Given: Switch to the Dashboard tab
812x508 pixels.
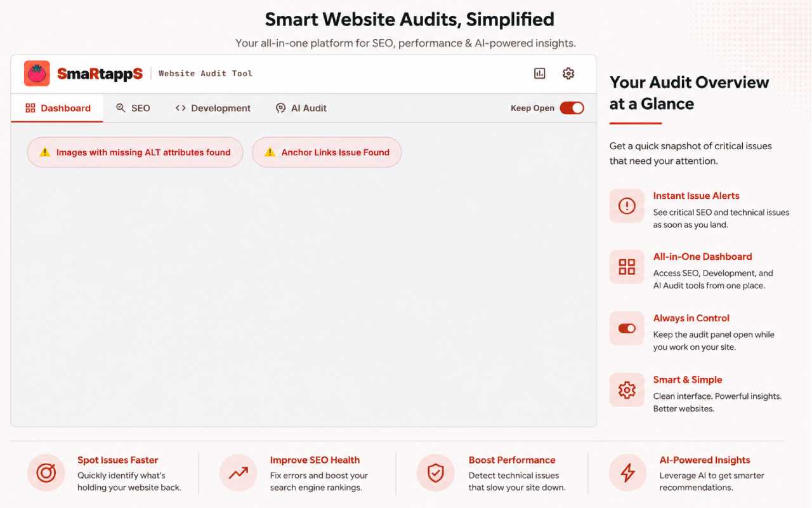Looking at the screenshot, I should click(x=57, y=108).
